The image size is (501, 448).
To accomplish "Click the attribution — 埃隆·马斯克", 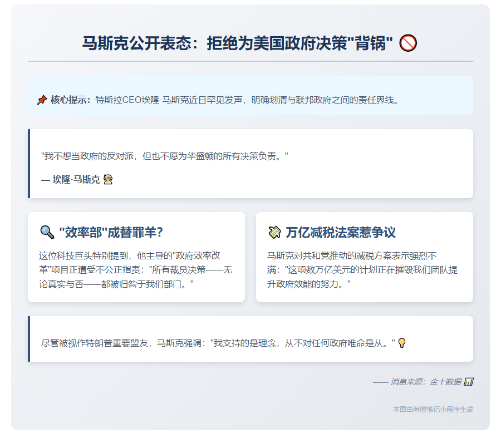I will (x=71, y=179).
